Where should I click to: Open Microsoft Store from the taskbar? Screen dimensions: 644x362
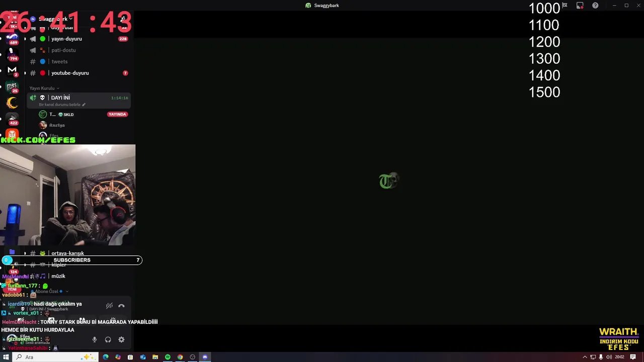(x=130, y=357)
